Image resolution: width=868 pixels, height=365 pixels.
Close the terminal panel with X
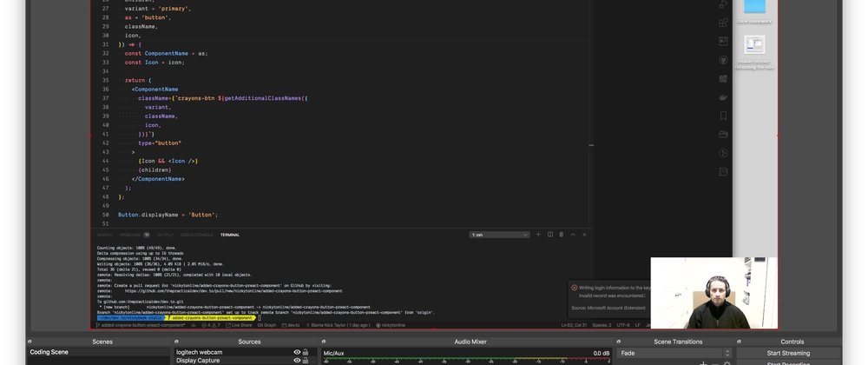pyautogui.click(x=584, y=235)
